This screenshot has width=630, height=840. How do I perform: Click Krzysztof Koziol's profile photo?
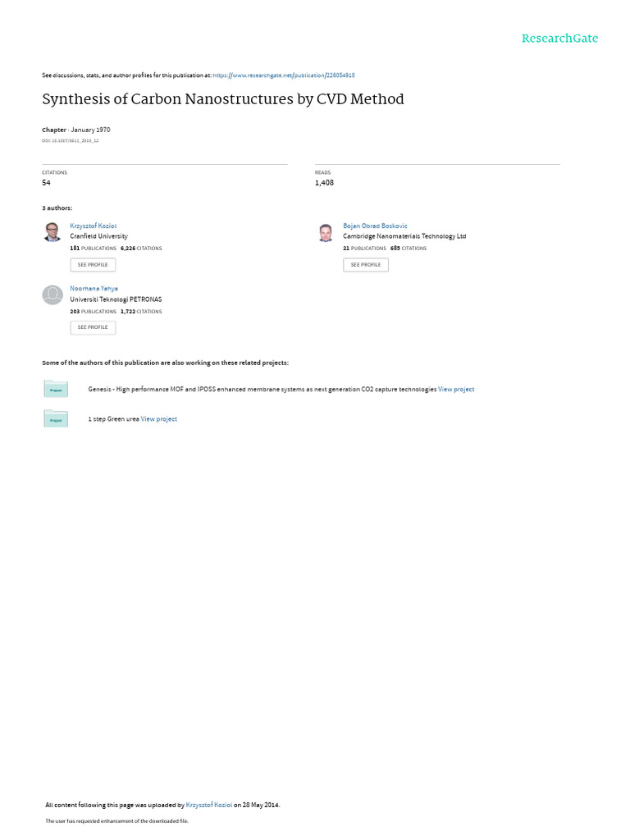(x=52, y=232)
